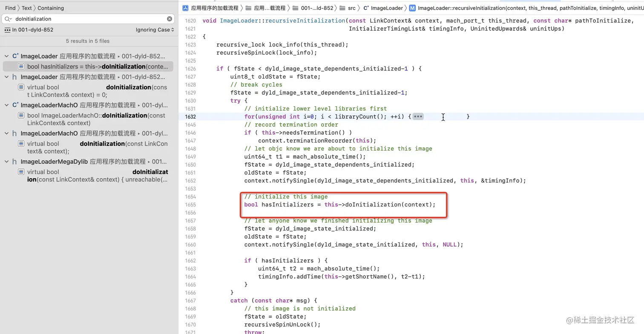Click line number 1655 in gutter
644x334 pixels.
(x=190, y=204)
